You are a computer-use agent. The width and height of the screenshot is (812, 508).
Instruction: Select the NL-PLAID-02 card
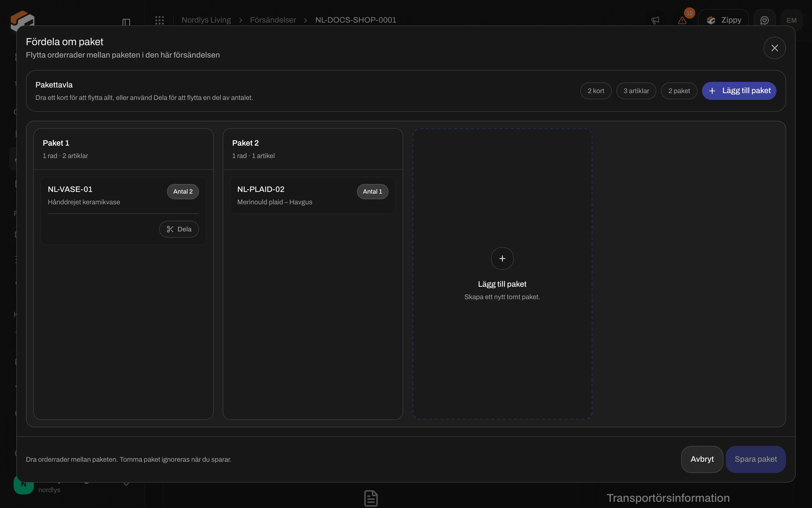click(313, 196)
